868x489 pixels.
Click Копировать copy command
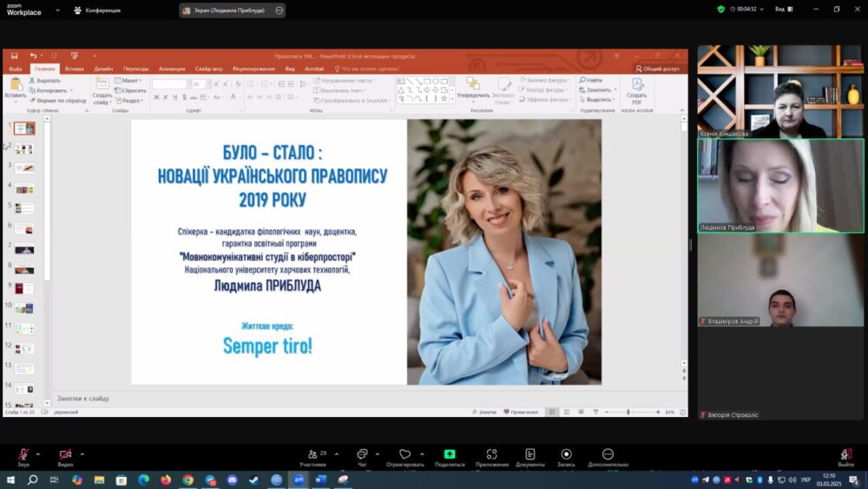(x=50, y=90)
